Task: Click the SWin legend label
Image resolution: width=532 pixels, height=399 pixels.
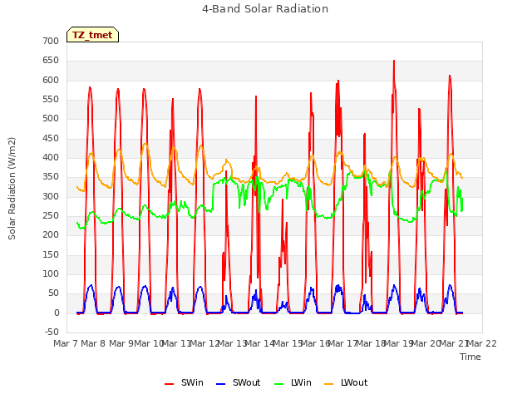Action: pyautogui.click(x=192, y=382)
